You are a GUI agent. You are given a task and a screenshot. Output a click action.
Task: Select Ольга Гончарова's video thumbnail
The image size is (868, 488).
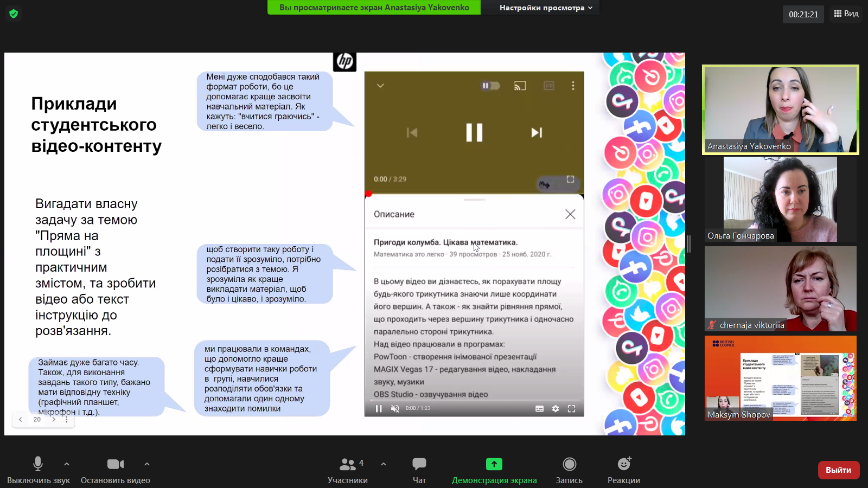tap(780, 200)
